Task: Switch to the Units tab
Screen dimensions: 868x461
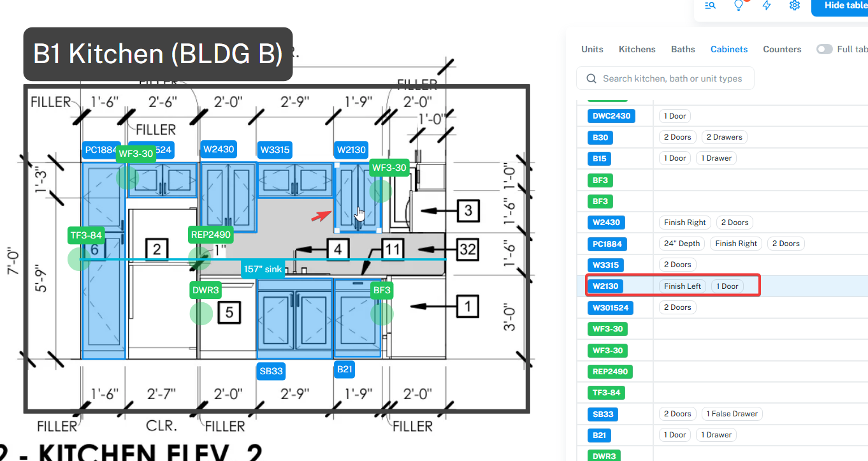Action: [592, 49]
